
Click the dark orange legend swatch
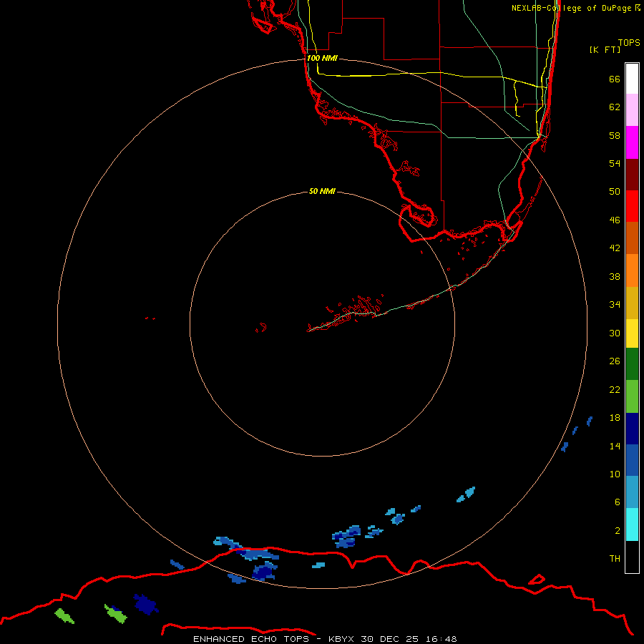tap(632, 238)
